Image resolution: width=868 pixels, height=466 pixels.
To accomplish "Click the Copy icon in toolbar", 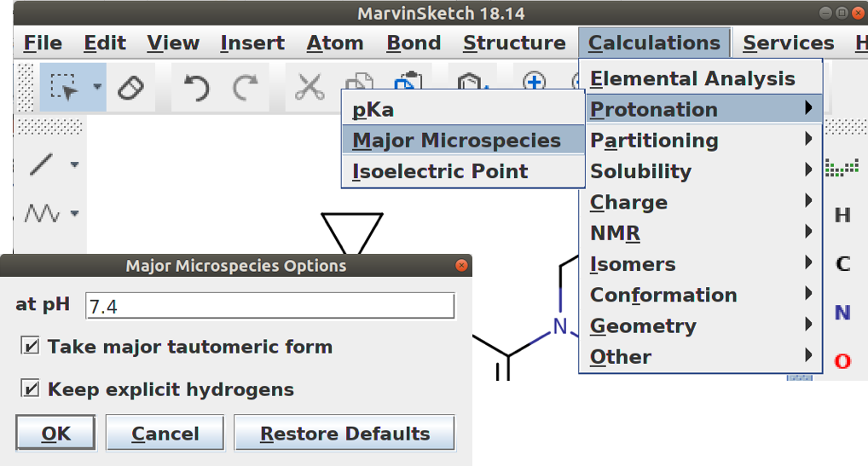I will pos(359,81).
